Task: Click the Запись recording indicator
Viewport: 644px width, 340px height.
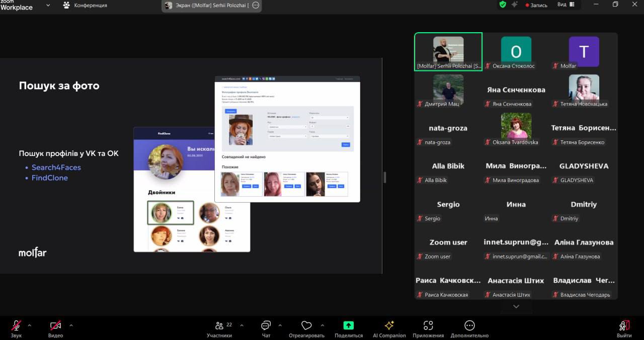Action: (536, 5)
